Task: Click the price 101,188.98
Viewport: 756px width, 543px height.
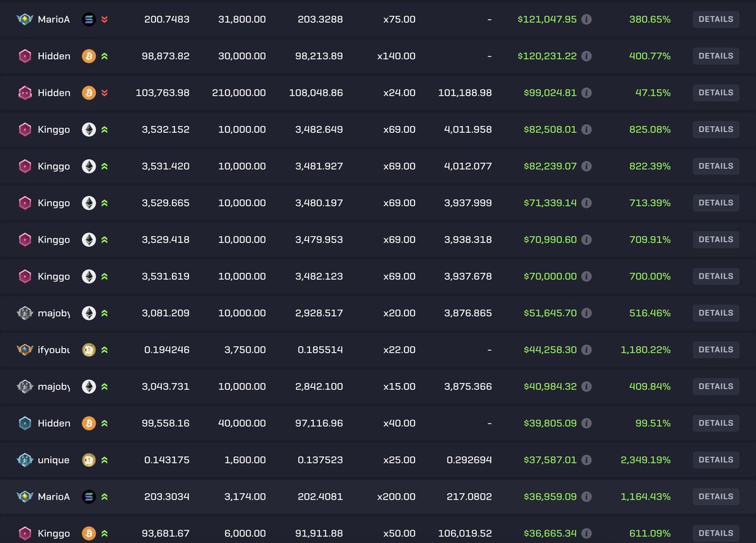Action: (465, 93)
